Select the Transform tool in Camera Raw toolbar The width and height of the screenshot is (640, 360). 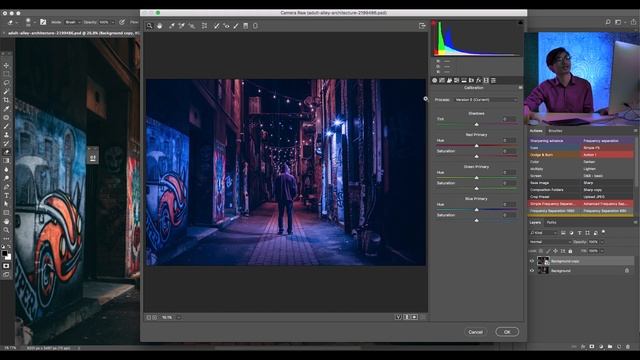(204, 26)
